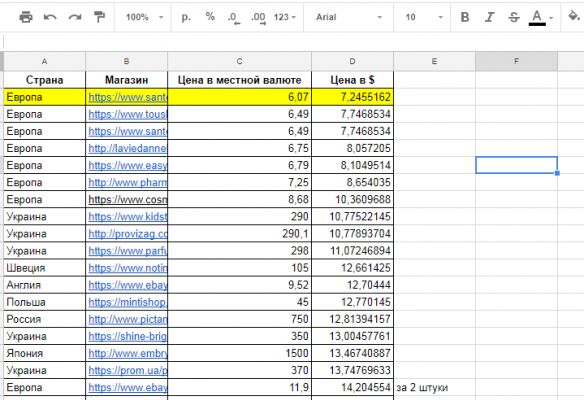Open the http://www.pharm link
The image size is (584, 400).
[128, 183]
